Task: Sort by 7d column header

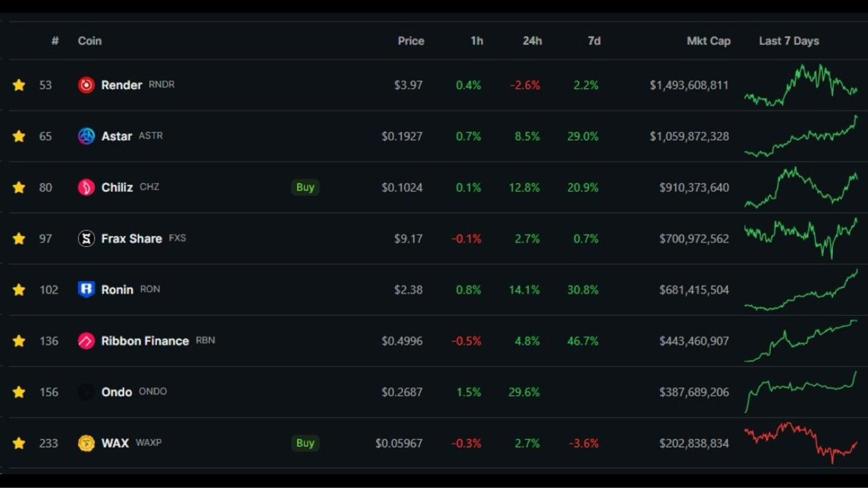Action: pos(594,41)
